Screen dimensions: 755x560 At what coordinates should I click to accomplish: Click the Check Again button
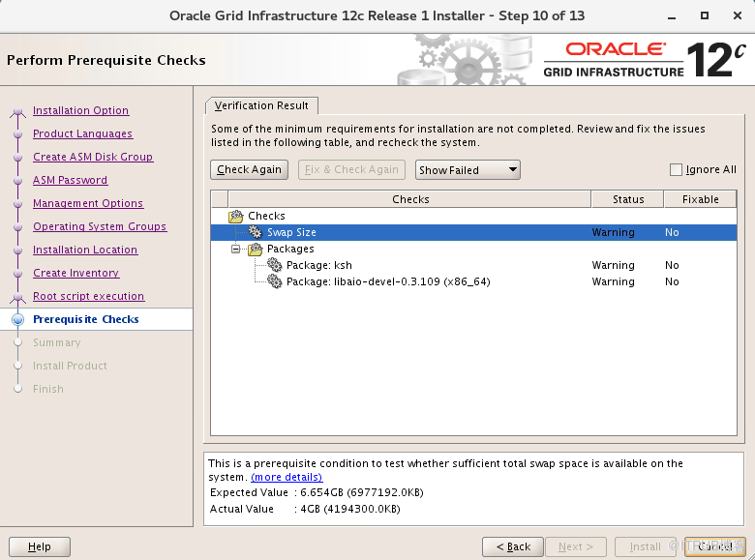[249, 170]
